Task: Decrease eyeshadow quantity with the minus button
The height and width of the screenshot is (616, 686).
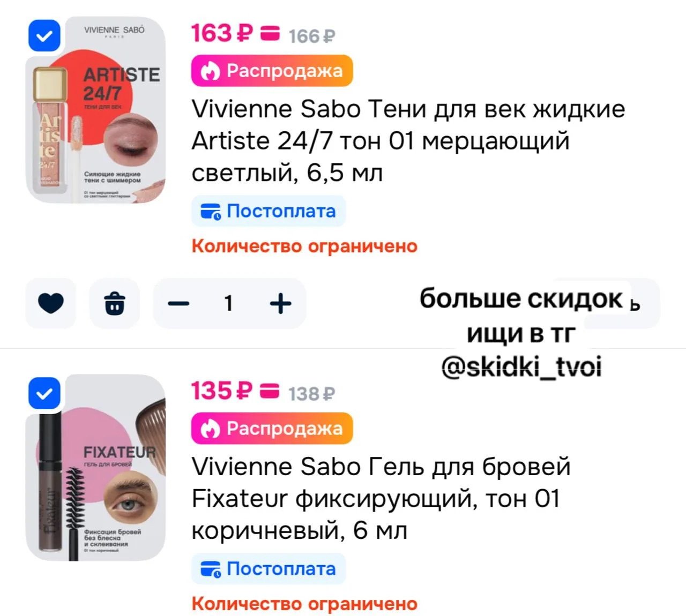Action: [x=178, y=303]
